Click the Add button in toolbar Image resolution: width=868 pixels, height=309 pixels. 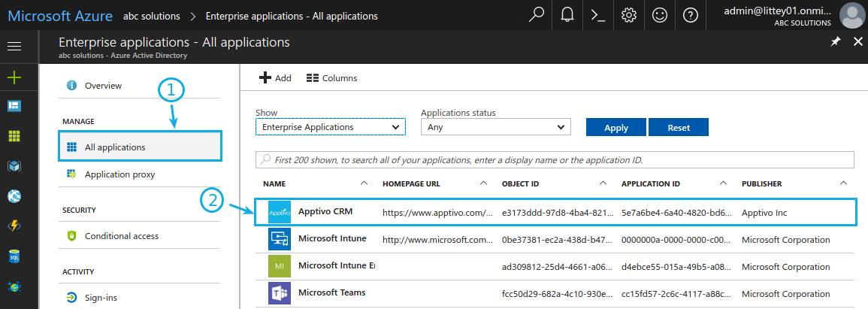coord(275,78)
